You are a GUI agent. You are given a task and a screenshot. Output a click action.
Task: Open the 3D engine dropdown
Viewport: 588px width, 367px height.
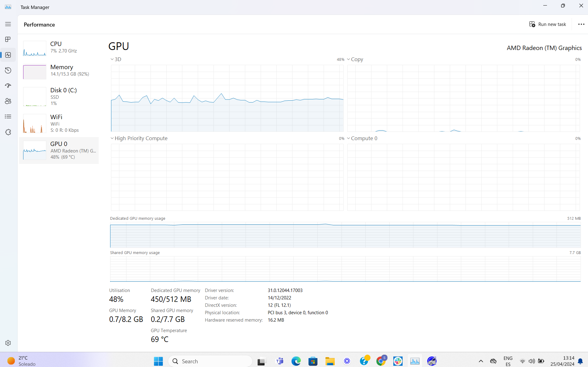tap(116, 59)
